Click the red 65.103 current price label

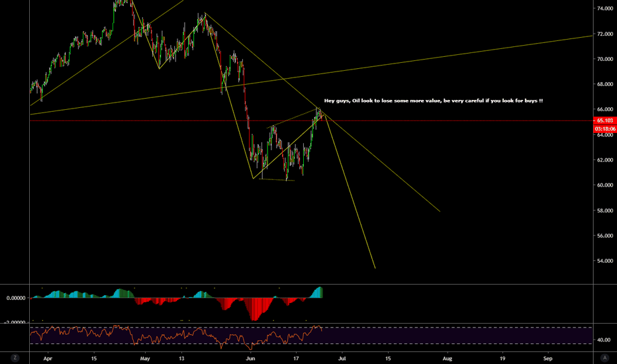tap(605, 120)
